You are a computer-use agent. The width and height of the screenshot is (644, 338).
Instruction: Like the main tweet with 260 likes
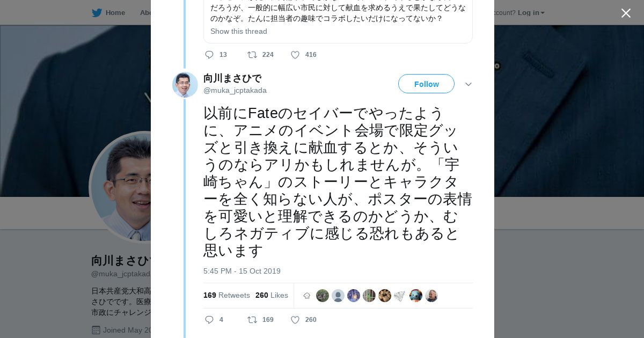tap(295, 320)
